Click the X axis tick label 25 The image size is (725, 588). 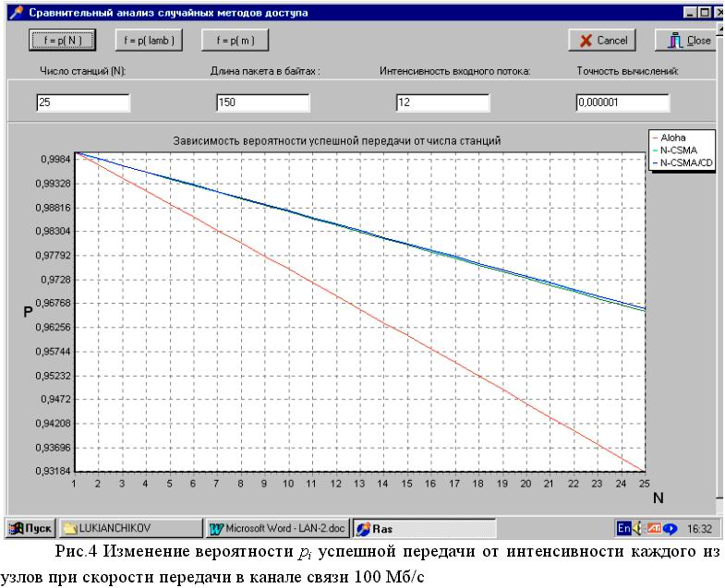coord(644,484)
